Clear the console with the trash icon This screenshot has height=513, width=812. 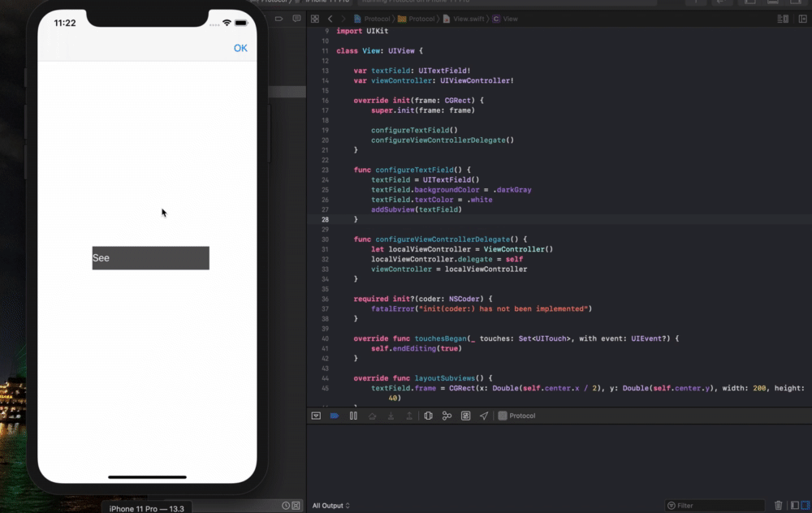tap(778, 505)
